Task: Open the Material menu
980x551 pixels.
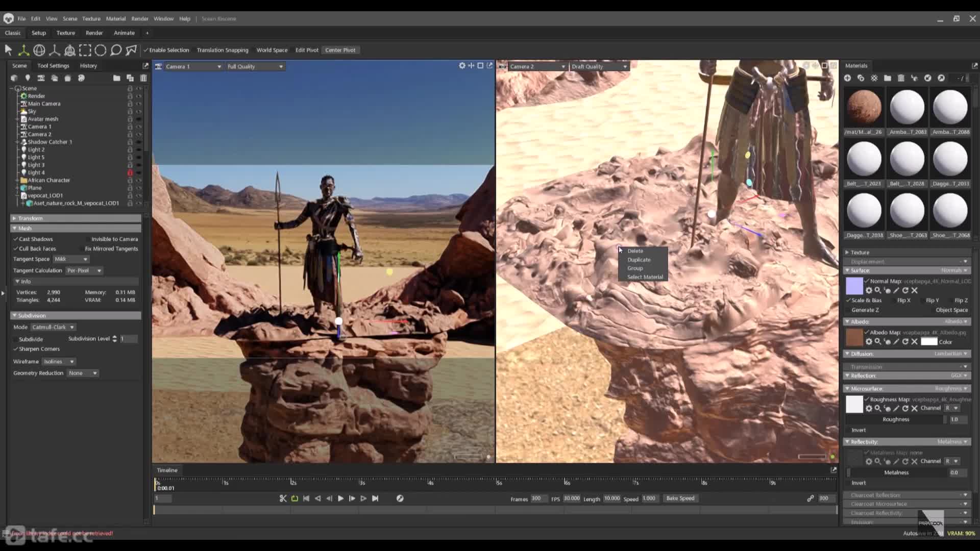Action: 115,19
